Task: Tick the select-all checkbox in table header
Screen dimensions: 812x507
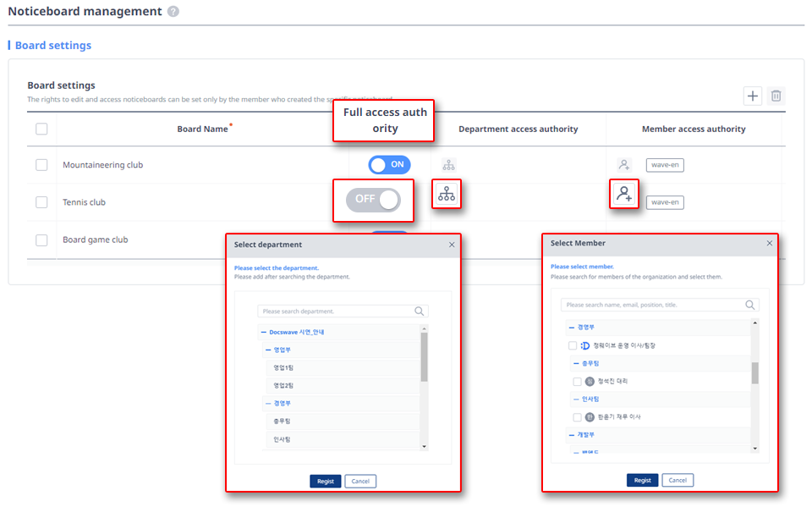Action: 41,129
